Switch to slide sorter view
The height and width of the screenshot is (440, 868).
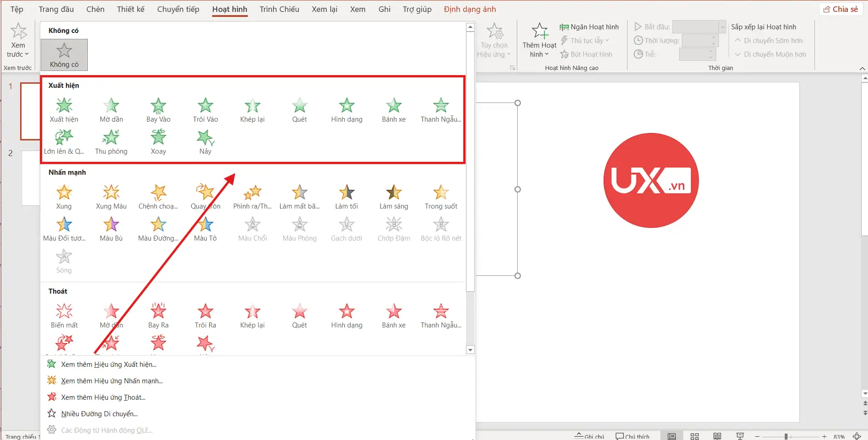click(694, 436)
